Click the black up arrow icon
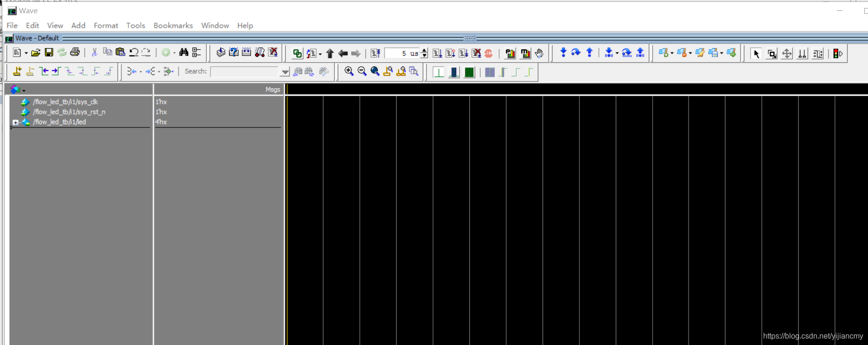Viewport: 868px width, 345px height. 330,53
